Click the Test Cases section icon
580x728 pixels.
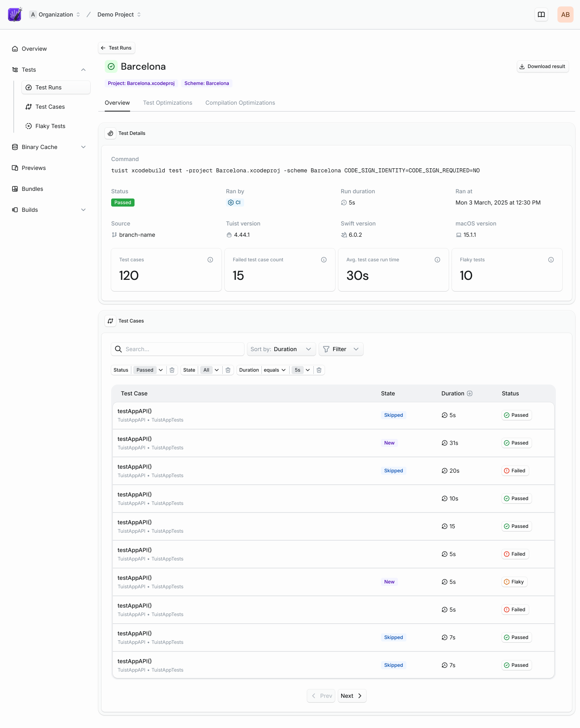tap(110, 321)
